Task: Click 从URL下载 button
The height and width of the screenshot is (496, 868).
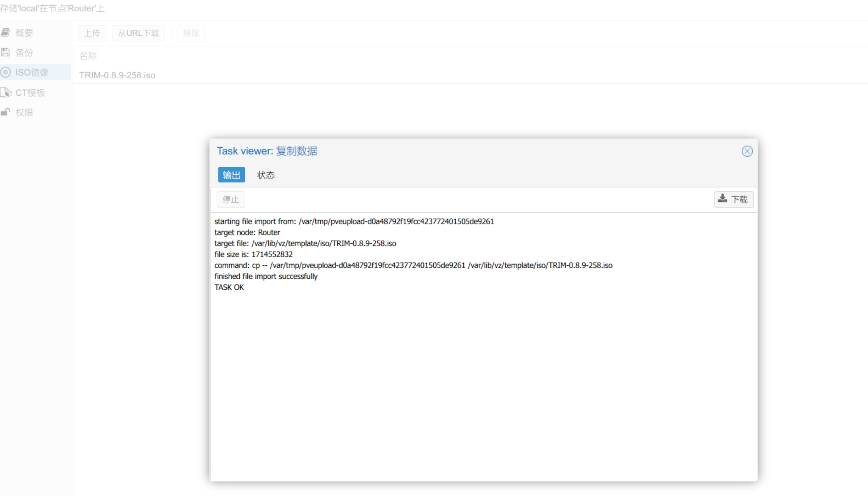Action: point(138,33)
